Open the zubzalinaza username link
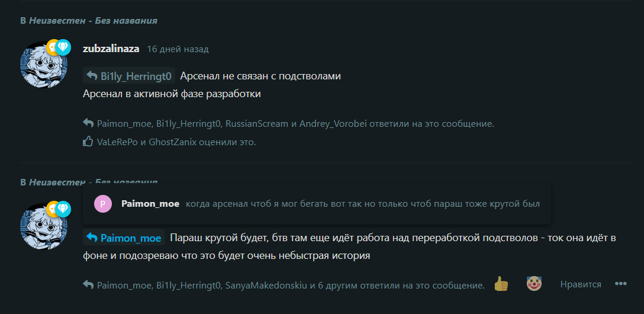The image size is (644, 314). [111, 49]
